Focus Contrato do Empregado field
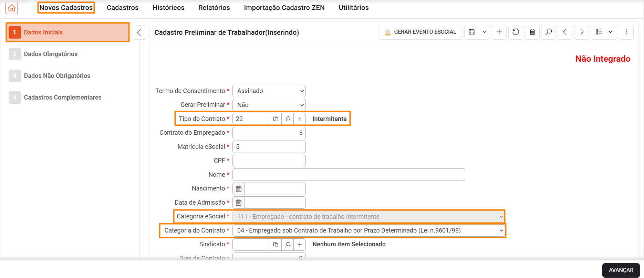The width and height of the screenshot is (644, 278). pyautogui.click(x=269, y=133)
